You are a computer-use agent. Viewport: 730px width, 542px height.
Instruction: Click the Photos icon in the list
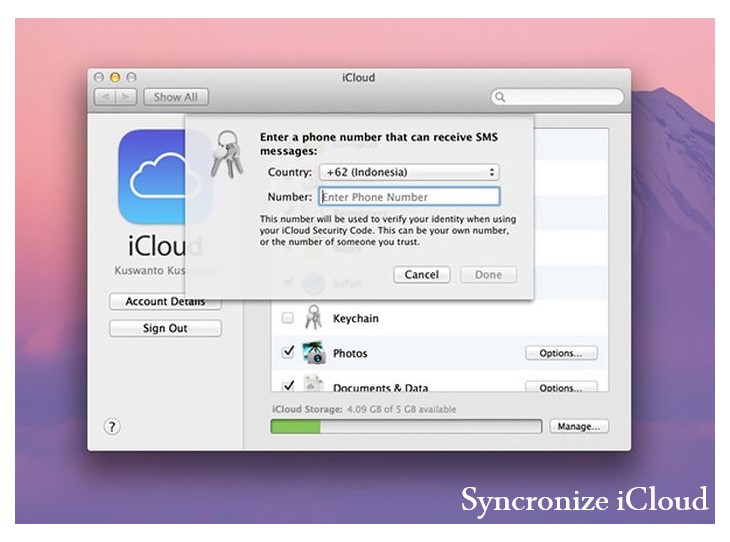[x=314, y=352]
